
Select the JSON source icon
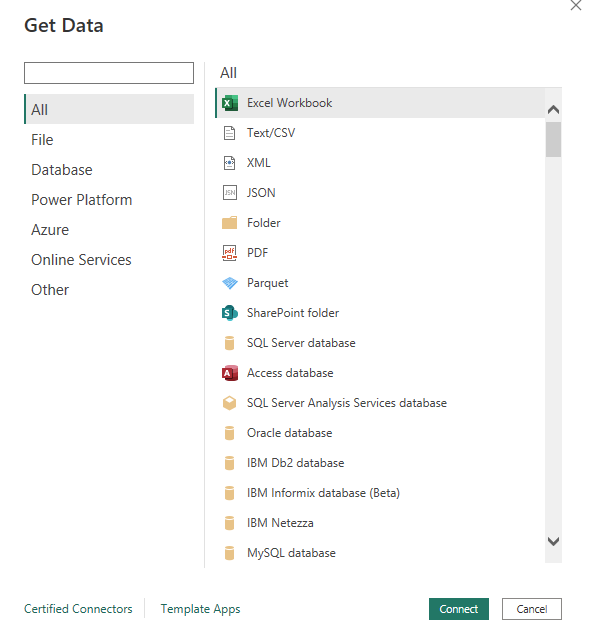[x=229, y=193]
